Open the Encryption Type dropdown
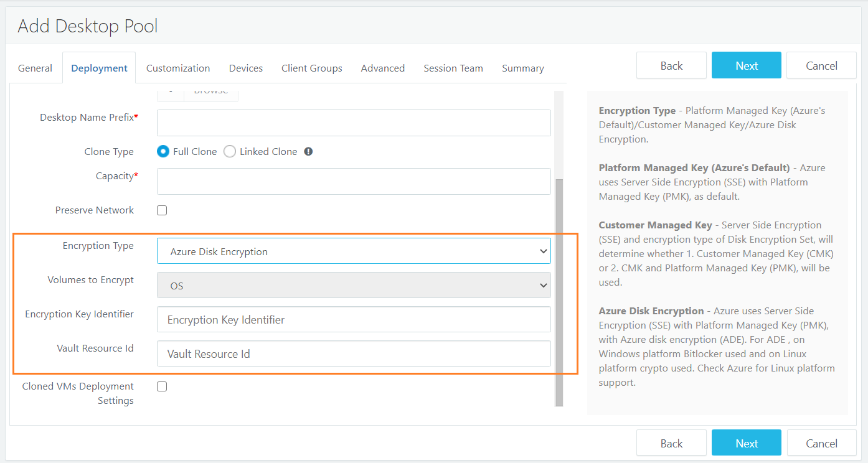Screen dimensions: 868x463 (x=353, y=251)
